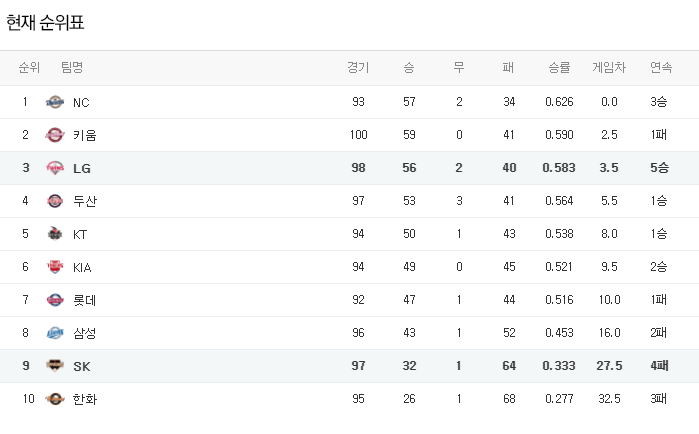This screenshot has height=434, width=699.
Task: Click the 승률 column header
Action: click(x=559, y=68)
